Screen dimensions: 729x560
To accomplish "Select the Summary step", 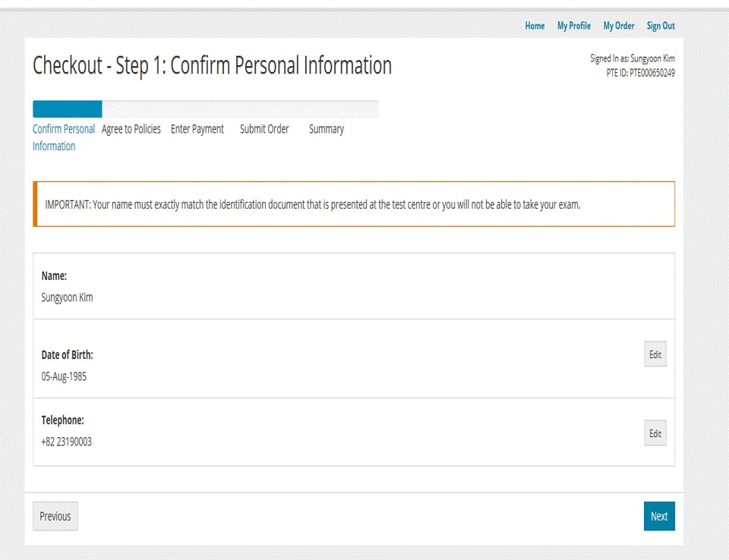I will (327, 129).
